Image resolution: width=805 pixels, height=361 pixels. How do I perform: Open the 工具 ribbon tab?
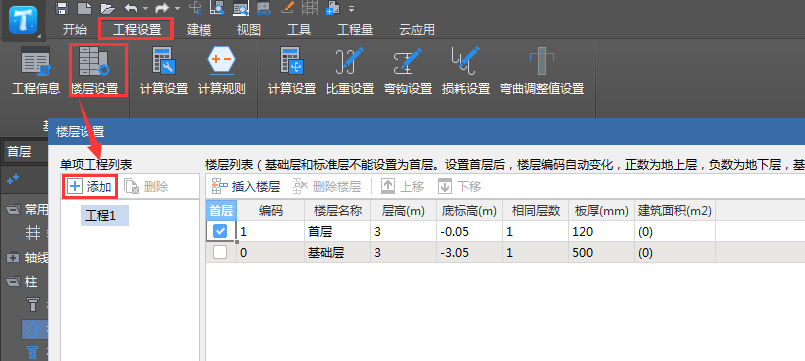click(x=299, y=30)
